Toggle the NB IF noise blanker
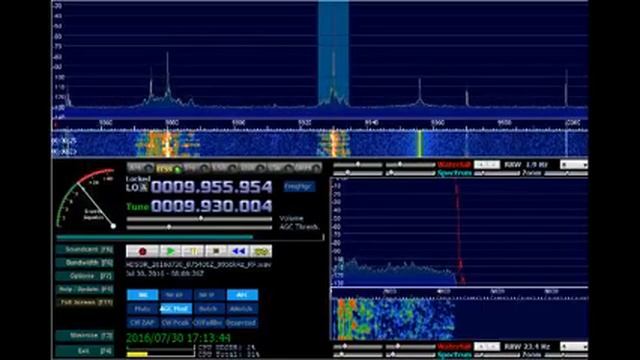The height and width of the screenshot is (360, 640). pyautogui.click(x=209, y=295)
